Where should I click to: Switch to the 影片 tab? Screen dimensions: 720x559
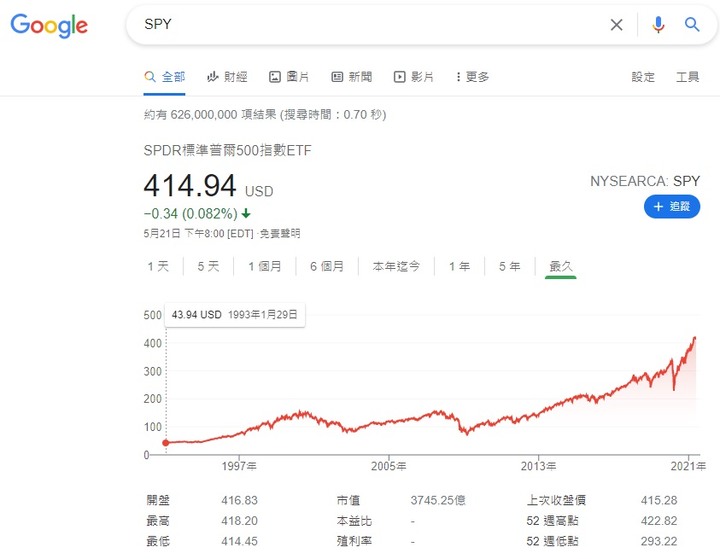(414, 77)
